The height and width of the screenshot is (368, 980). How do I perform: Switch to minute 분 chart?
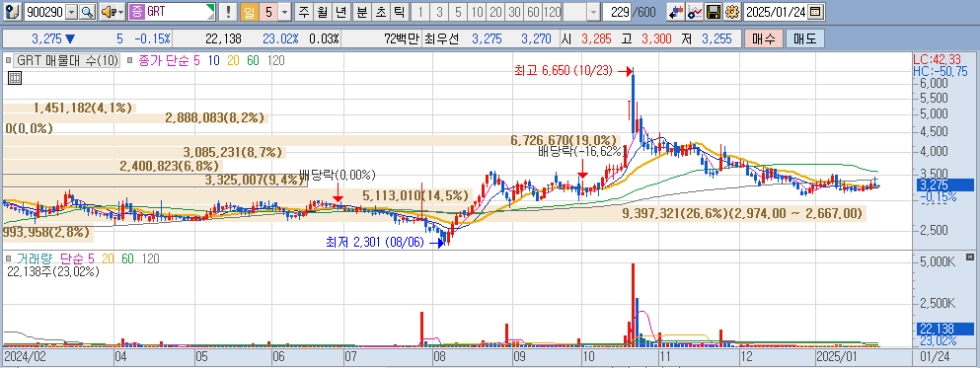pos(362,11)
